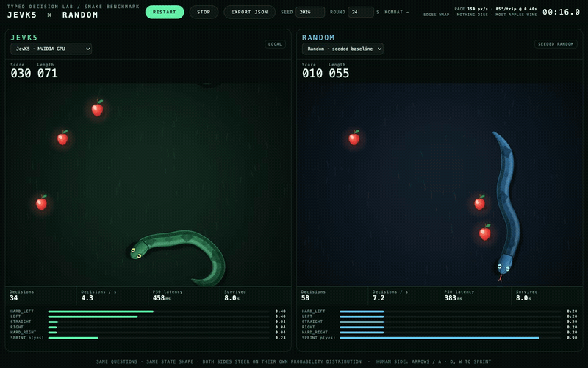
Task: Click EXPORT JSON button
Action: (249, 12)
